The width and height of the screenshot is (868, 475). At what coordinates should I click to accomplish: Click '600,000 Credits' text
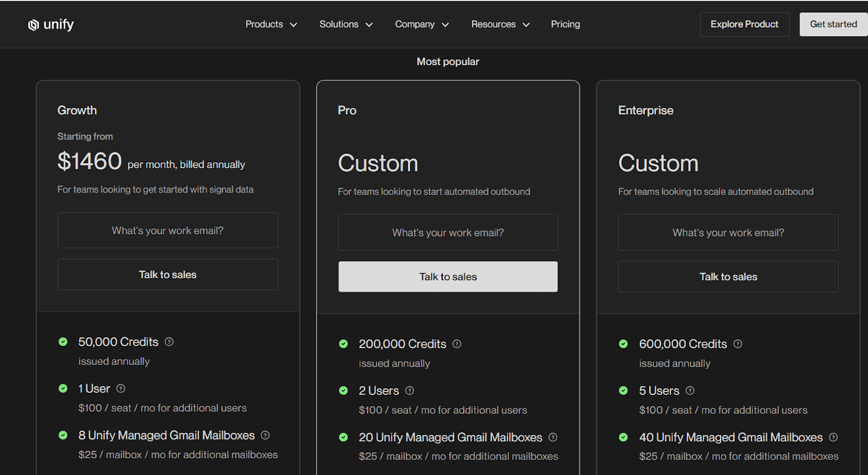click(x=683, y=344)
